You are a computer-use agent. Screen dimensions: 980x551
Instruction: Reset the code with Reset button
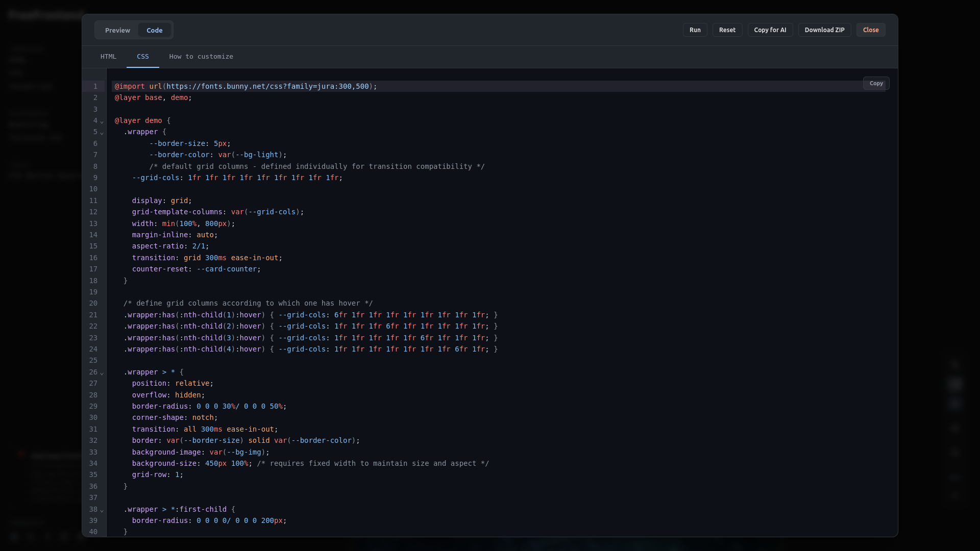pyautogui.click(x=727, y=30)
